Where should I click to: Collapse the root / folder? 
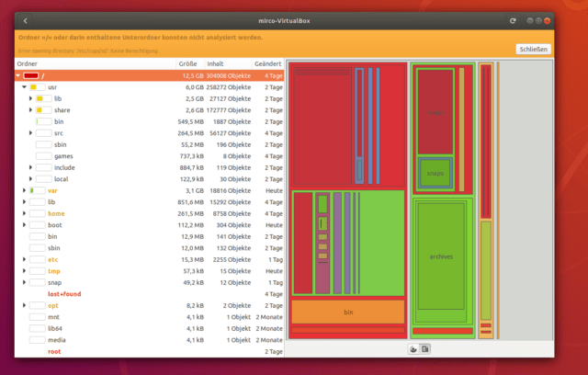17,75
